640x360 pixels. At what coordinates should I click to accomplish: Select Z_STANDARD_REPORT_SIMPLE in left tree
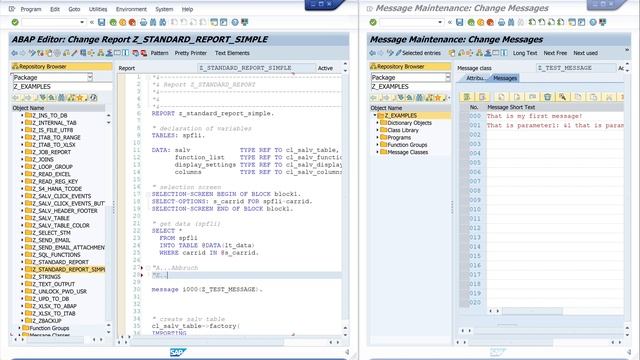coord(68,269)
